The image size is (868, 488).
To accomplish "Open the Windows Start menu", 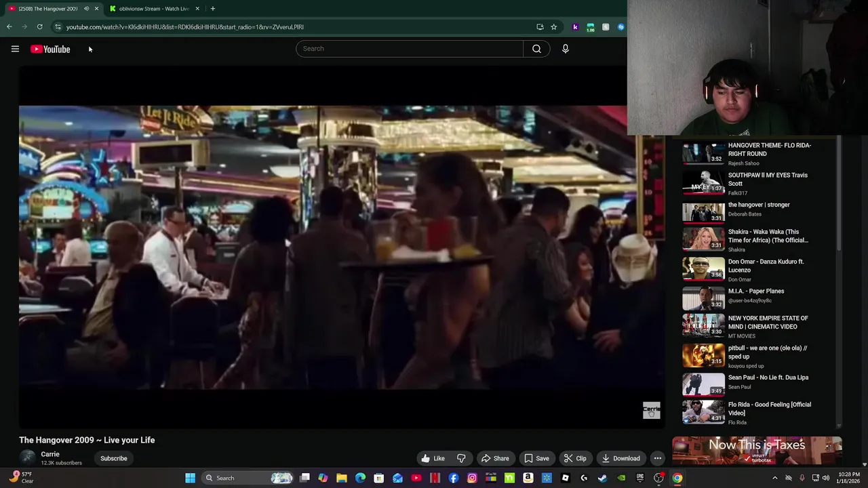I will pos(191,478).
